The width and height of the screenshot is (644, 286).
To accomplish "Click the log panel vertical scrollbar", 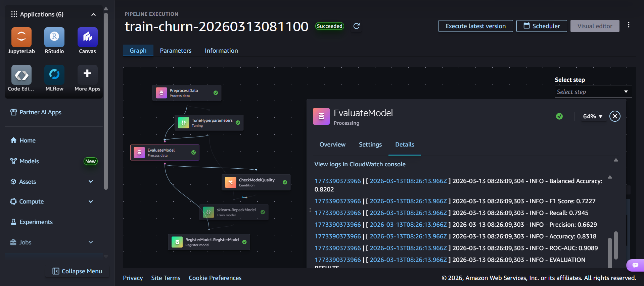I will point(616,245).
